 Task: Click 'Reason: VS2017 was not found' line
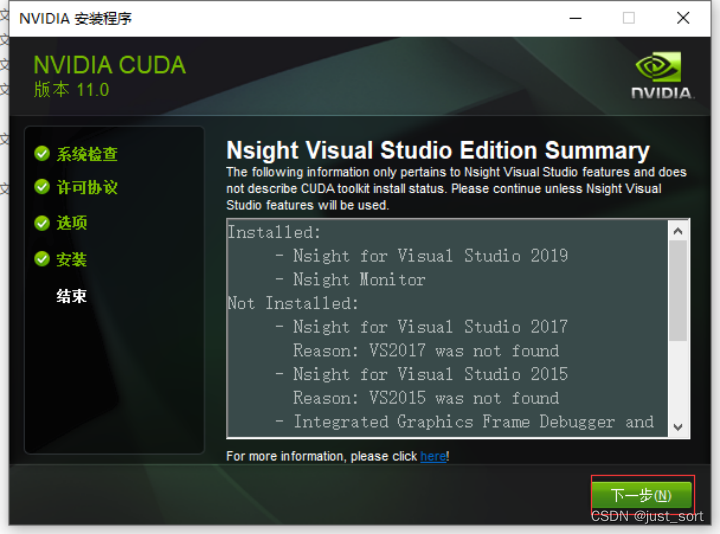click(x=426, y=351)
